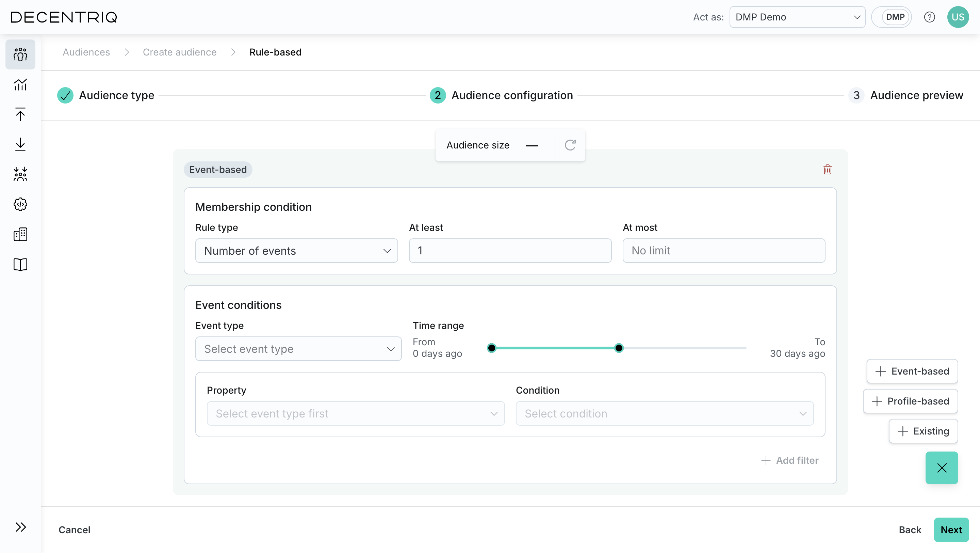Click the Cancel button
The height and width of the screenshot is (553, 980).
74,530
